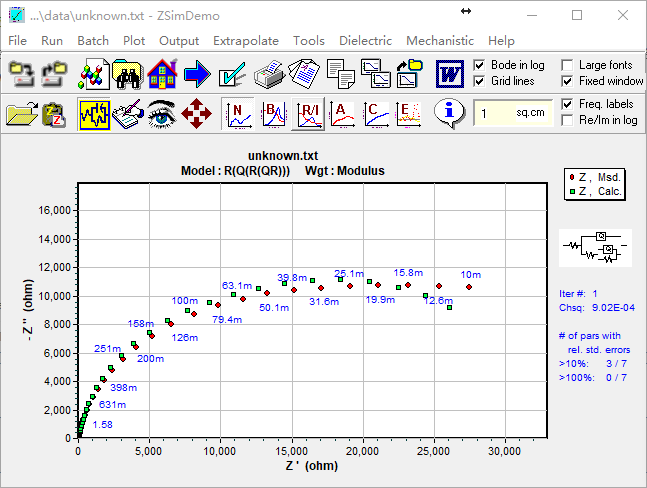Click the Word export icon
The image size is (647, 488).
450,74
